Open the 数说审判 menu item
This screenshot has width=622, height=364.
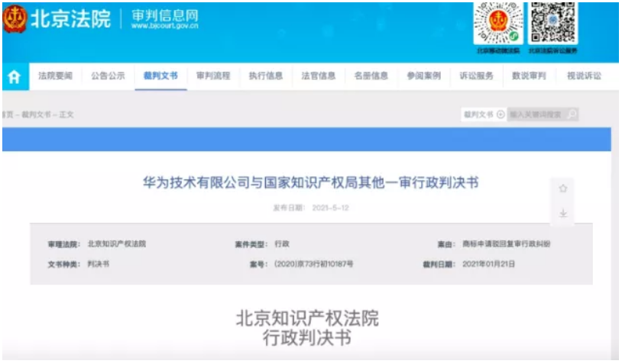(530, 76)
